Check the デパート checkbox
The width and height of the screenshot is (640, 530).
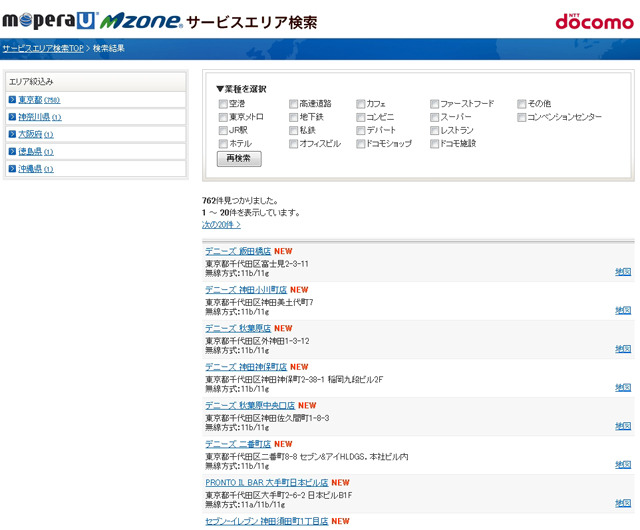click(x=360, y=130)
